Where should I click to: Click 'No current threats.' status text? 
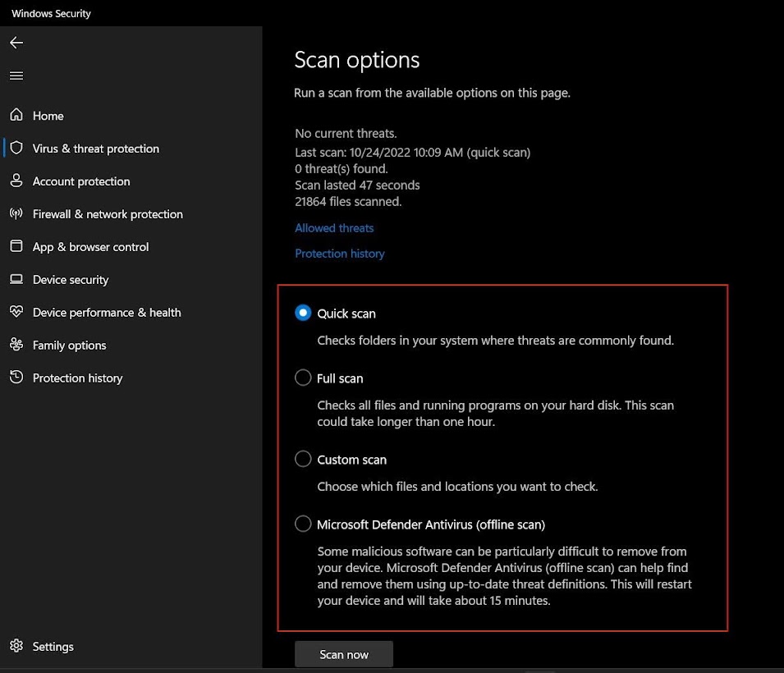346,134
